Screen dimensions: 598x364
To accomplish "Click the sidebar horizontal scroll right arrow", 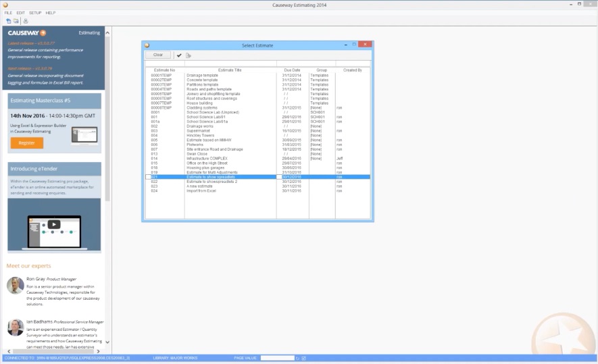I will [98, 351].
